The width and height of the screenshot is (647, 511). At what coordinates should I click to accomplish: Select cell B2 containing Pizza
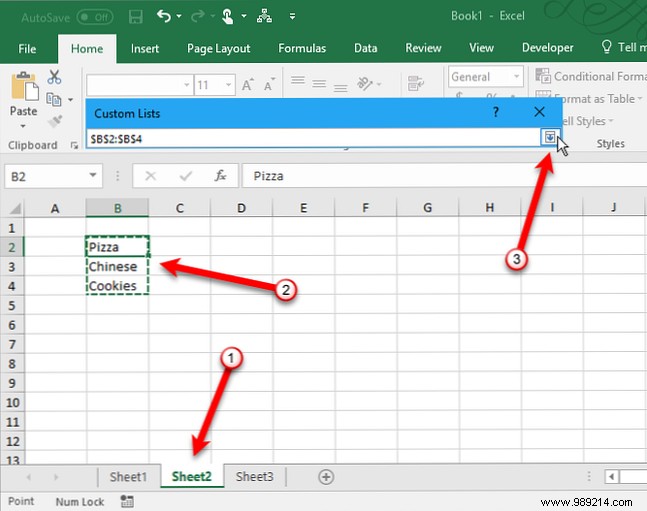(118, 247)
